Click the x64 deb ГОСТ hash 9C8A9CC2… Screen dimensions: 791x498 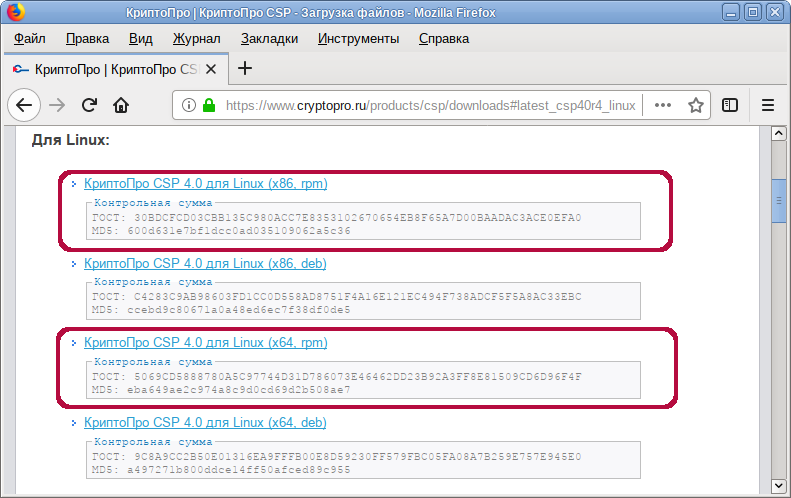[x=357, y=457]
